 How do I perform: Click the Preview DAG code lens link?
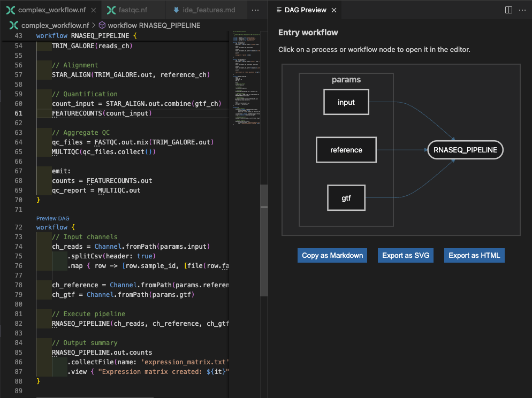click(x=52, y=218)
